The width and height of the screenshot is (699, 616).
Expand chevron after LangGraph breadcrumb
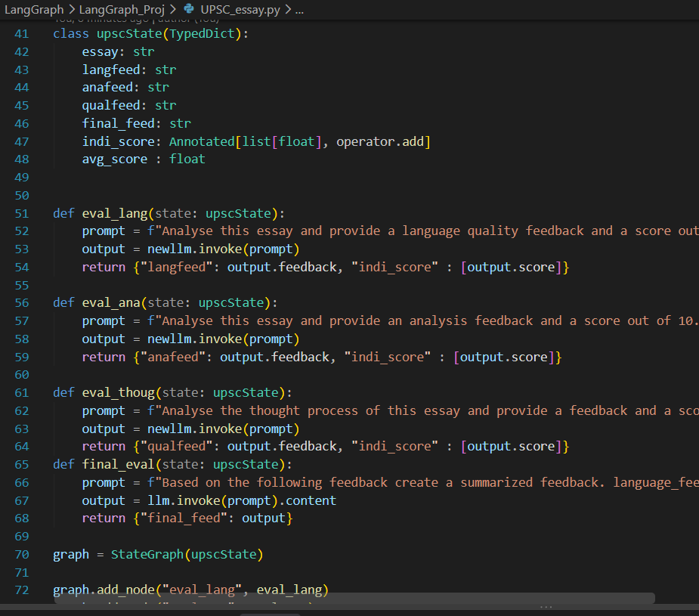(71, 9)
